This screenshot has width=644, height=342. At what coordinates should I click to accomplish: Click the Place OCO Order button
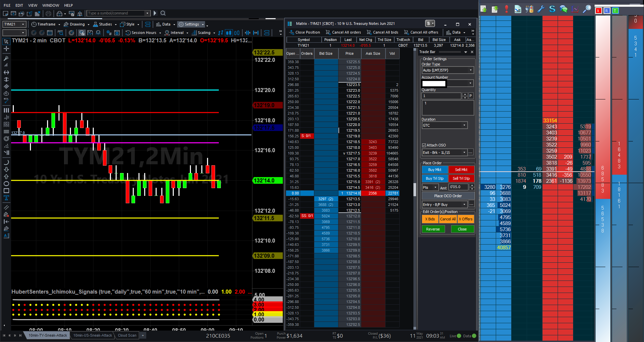(448, 196)
